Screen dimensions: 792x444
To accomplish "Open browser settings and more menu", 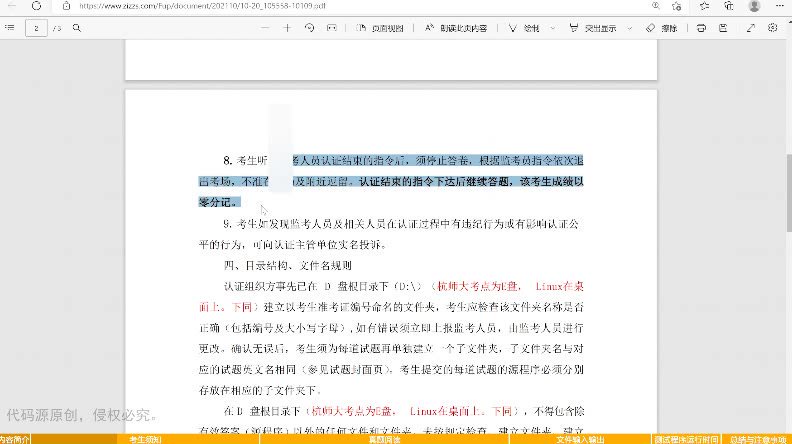I will coord(779,6).
